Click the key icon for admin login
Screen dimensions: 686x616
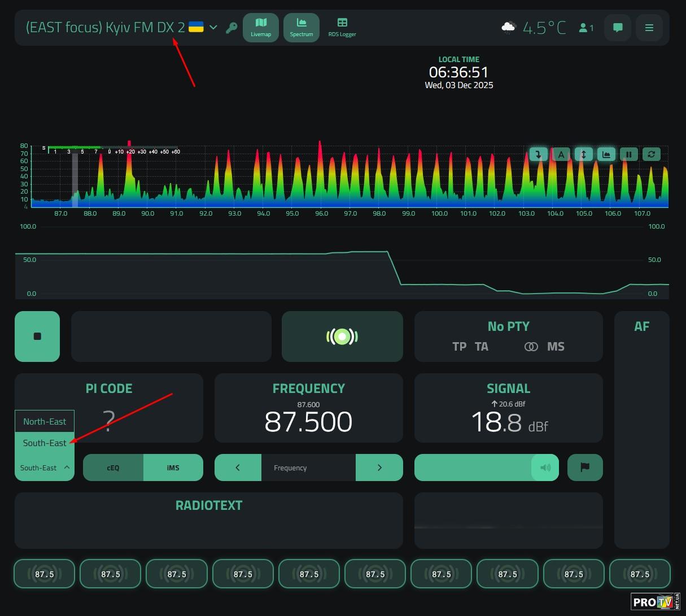click(x=231, y=28)
